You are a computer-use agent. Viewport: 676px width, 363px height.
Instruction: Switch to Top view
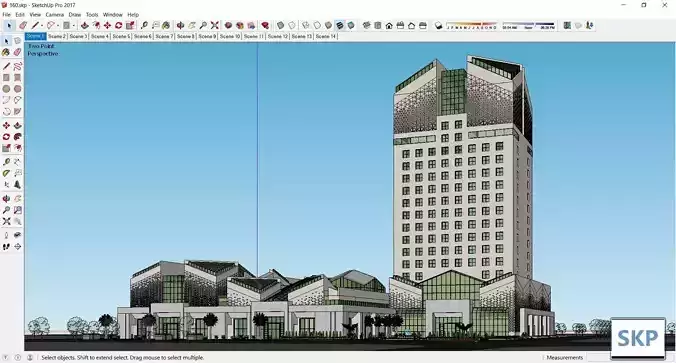378,25
